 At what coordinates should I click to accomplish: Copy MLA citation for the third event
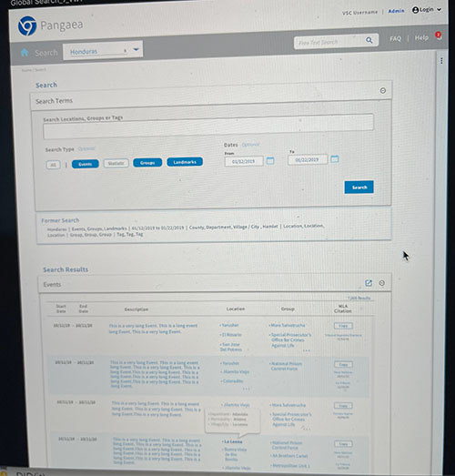343,406
